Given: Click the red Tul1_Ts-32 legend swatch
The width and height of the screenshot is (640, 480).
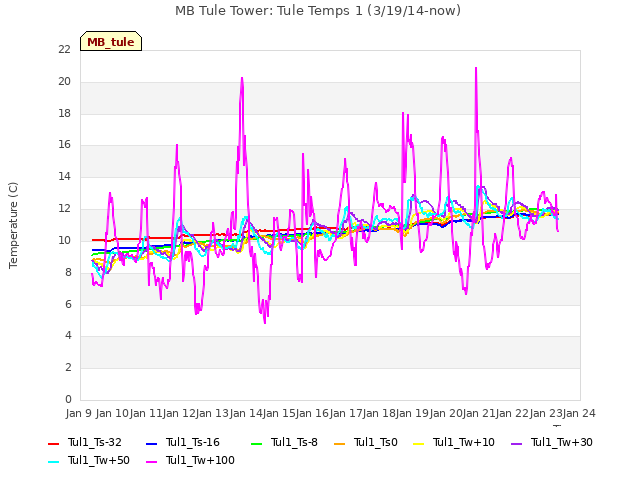Looking at the screenshot, I should [53, 443].
